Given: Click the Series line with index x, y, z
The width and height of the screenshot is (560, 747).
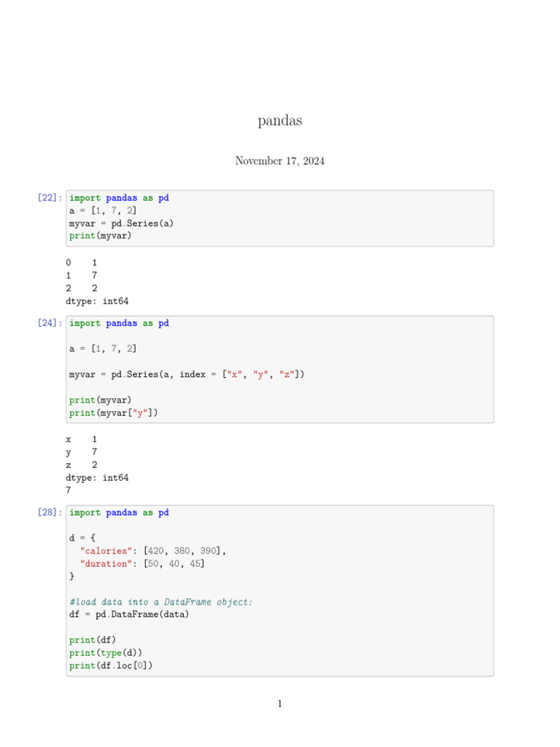Looking at the screenshot, I should [187, 374].
